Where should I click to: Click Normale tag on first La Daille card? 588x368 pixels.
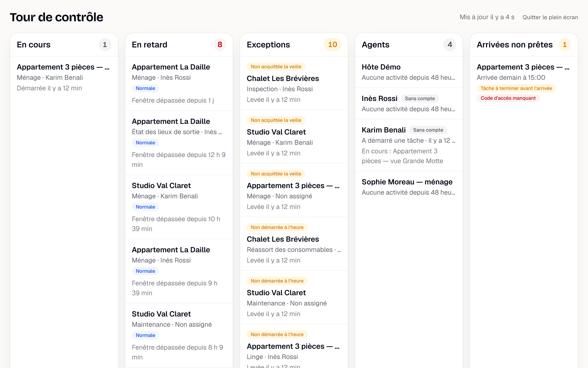[x=145, y=88]
